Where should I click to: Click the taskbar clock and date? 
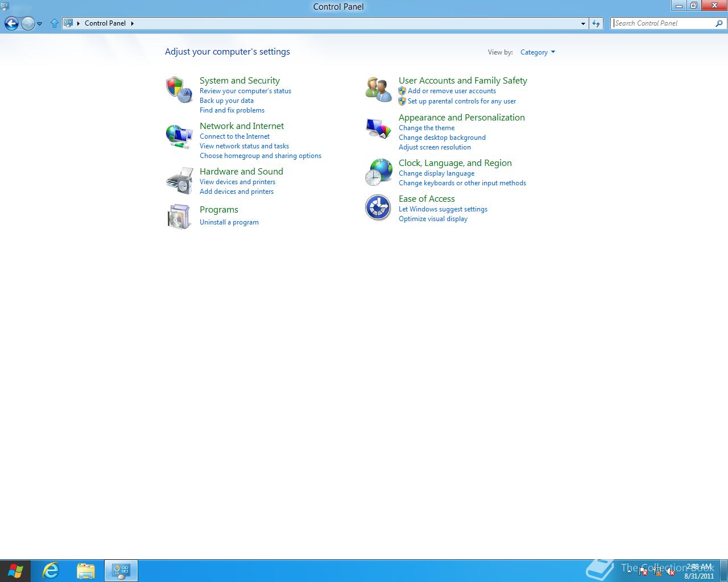[x=699, y=571]
